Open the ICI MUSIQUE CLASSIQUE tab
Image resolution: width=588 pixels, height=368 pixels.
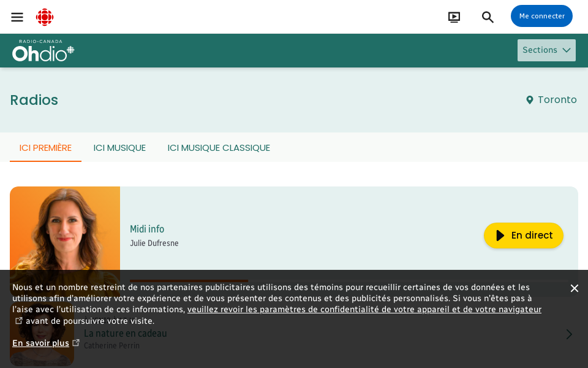point(219,148)
